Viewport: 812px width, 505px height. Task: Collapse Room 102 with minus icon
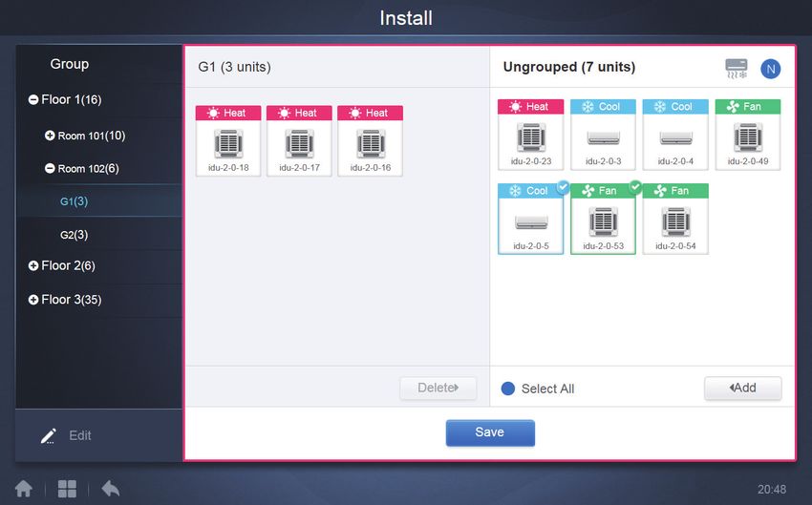pos(50,168)
